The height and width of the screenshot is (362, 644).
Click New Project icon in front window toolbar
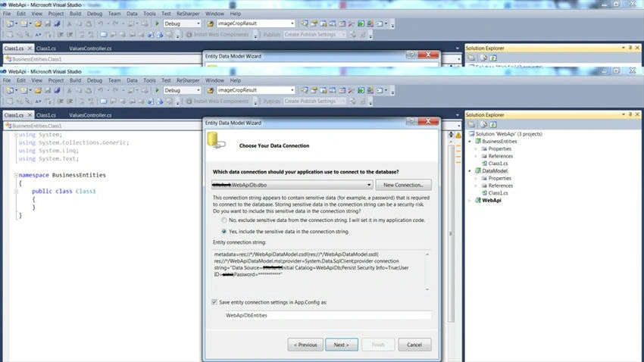coord(10,90)
